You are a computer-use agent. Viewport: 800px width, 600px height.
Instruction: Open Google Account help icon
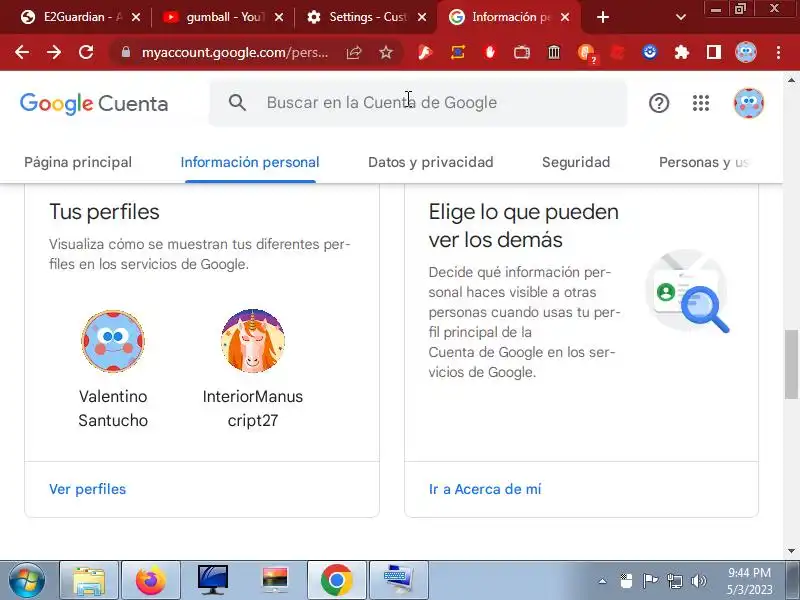(659, 103)
